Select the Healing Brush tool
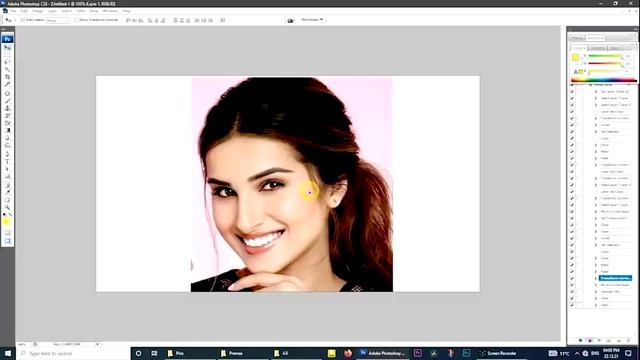The width and height of the screenshot is (640, 360). tap(7, 93)
